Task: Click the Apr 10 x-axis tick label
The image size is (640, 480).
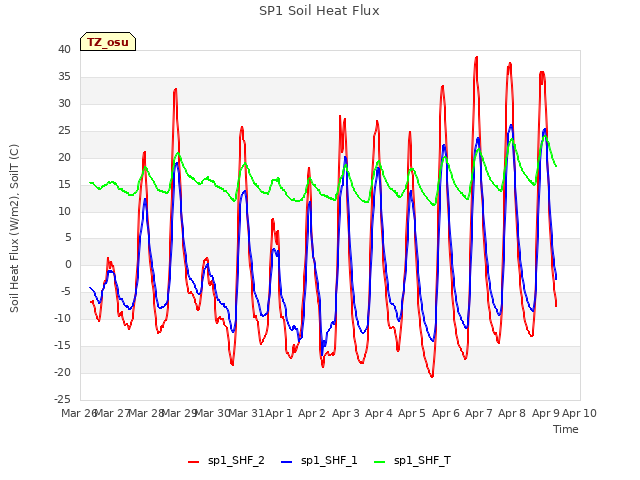Action: [579, 413]
